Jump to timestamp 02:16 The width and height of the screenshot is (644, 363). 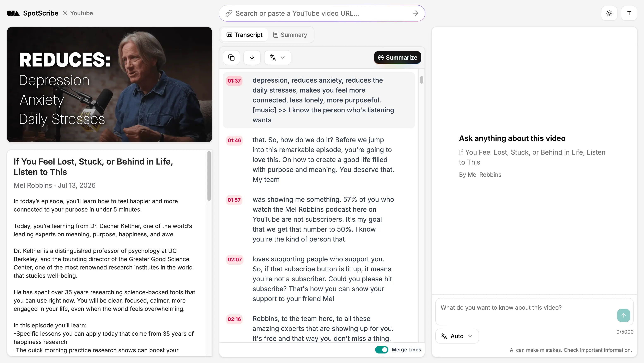tap(234, 319)
